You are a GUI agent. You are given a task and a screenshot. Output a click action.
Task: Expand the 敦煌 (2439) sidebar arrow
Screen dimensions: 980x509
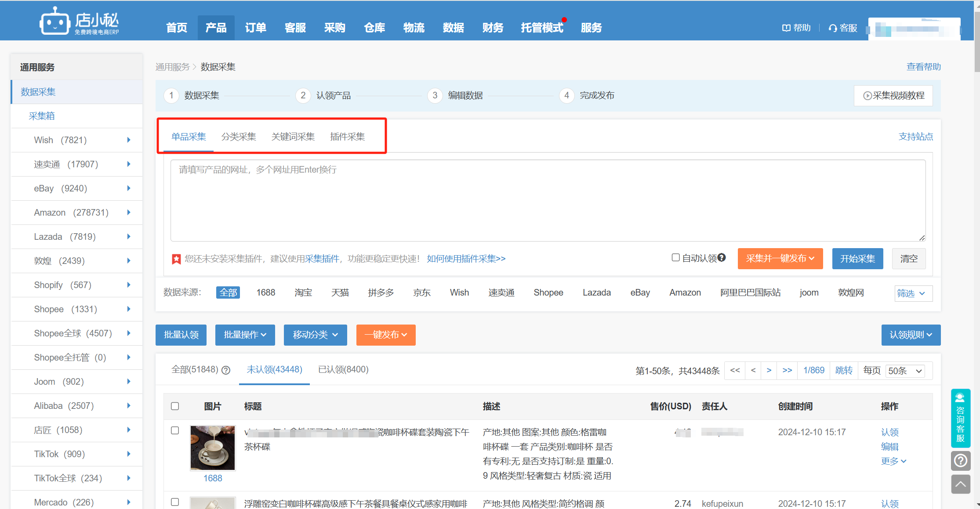tap(129, 261)
